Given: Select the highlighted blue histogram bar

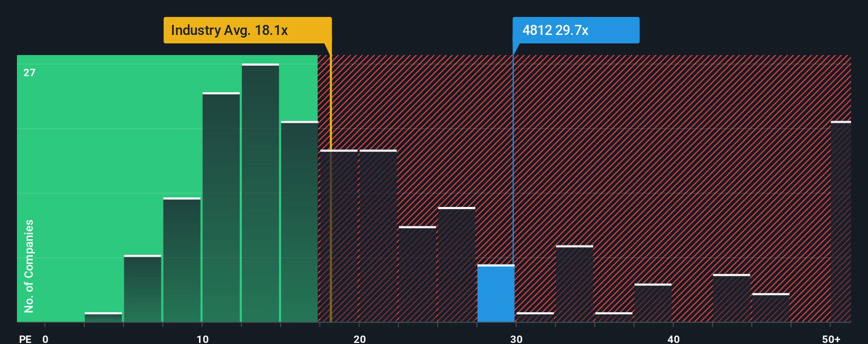Looking at the screenshot, I should click(495, 293).
